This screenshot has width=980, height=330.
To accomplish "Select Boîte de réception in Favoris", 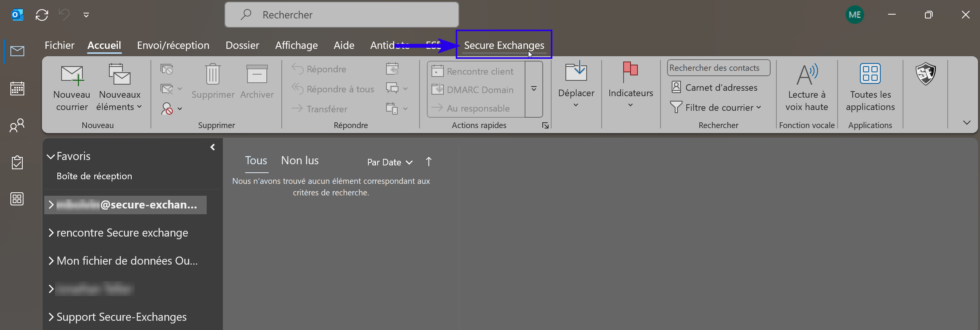I will pyautogui.click(x=94, y=176).
